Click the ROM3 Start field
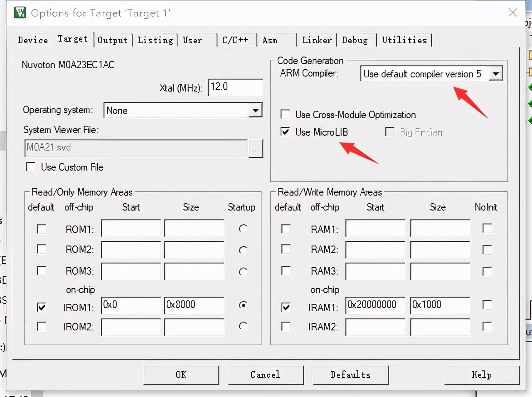Viewport: 532px width, 397px height. tap(131, 271)
